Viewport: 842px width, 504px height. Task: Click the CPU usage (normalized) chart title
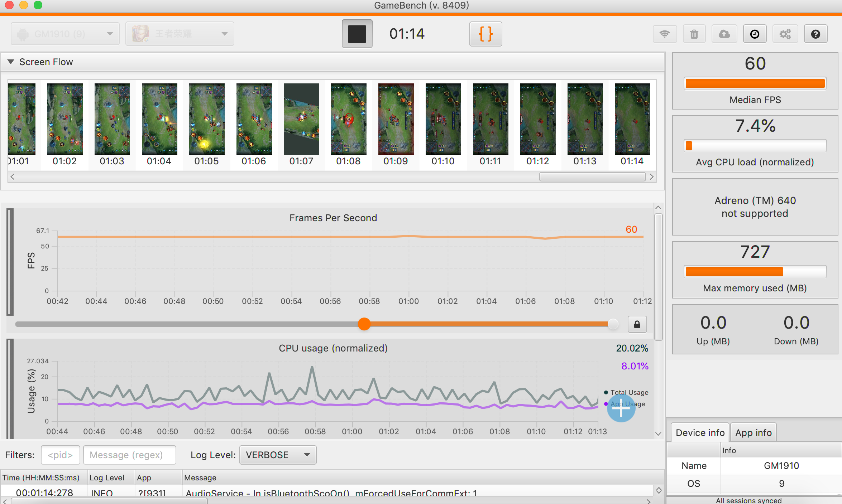point(333,348)
